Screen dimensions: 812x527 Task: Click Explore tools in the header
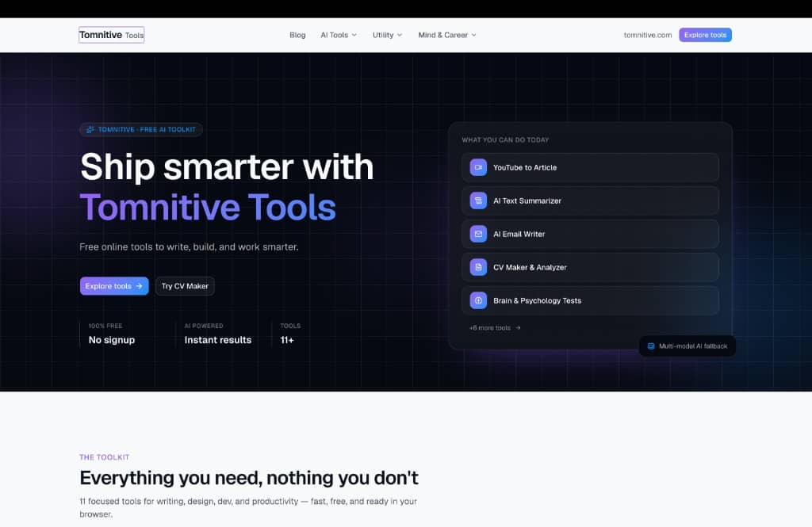[705, 35]
